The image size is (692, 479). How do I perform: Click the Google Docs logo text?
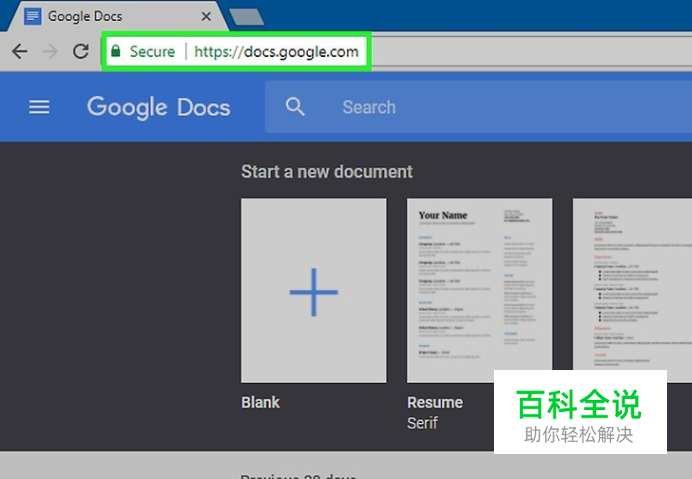pyautogui.click(x=158, y=107)
